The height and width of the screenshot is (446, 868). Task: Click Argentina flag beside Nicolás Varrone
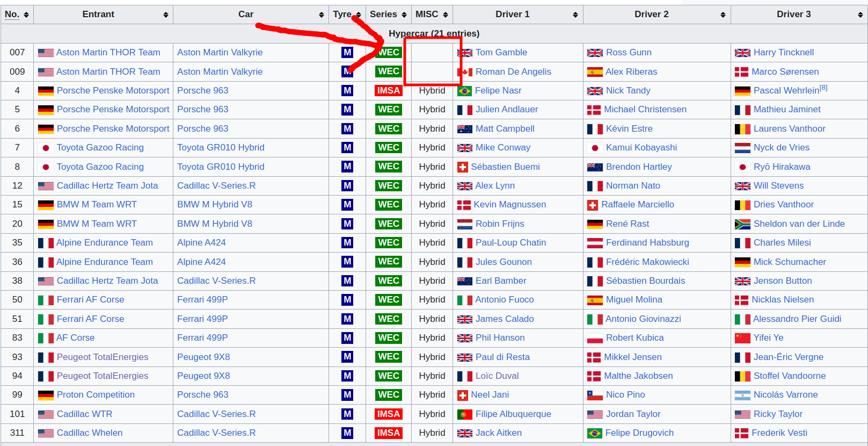[742, 395]
